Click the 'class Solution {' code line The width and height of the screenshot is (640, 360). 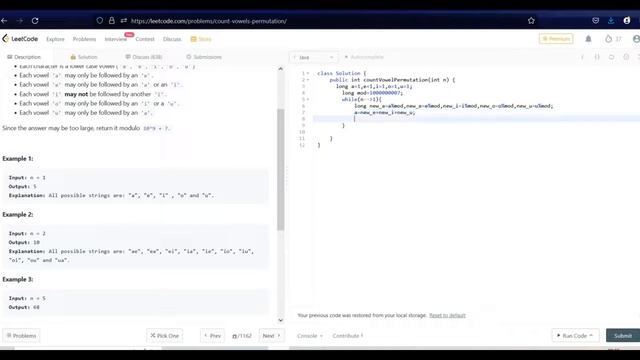342,73
